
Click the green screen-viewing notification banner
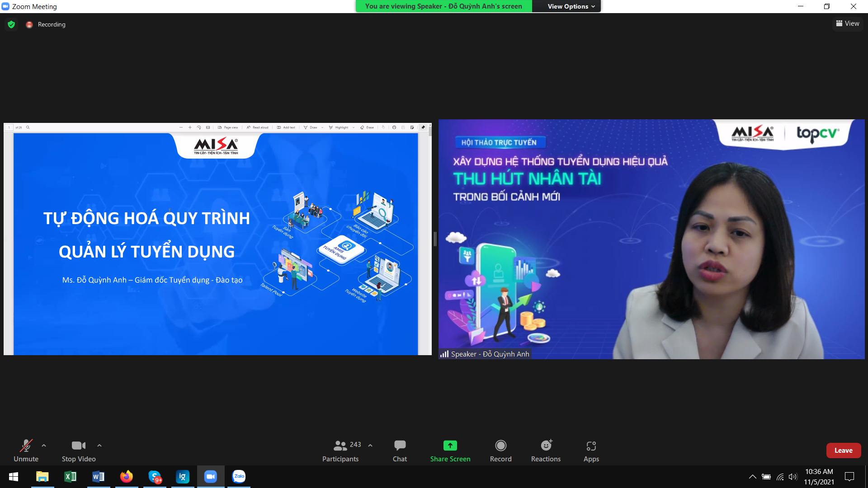click(443, 6)
